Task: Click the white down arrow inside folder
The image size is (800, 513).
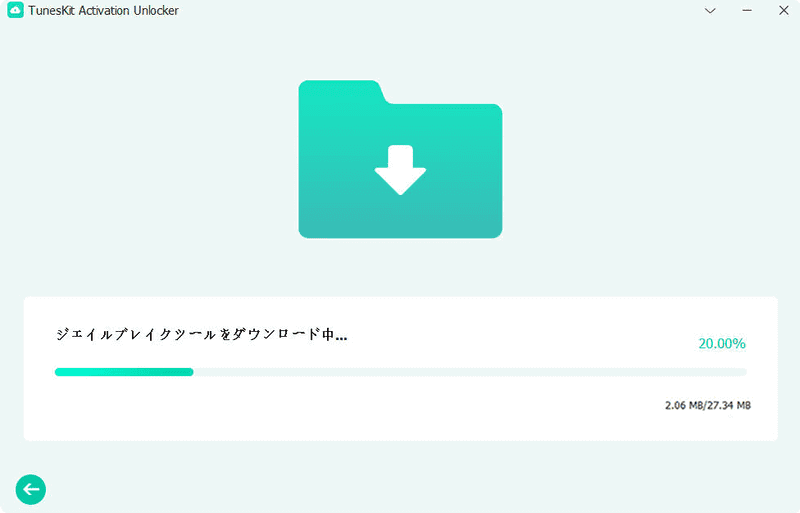Action: tap(401, 170)
